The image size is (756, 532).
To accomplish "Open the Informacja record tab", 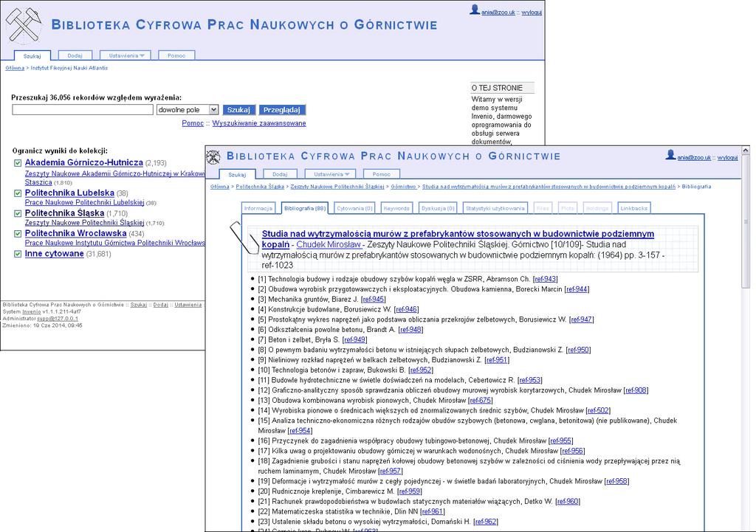I will click(x=258, y=208).
